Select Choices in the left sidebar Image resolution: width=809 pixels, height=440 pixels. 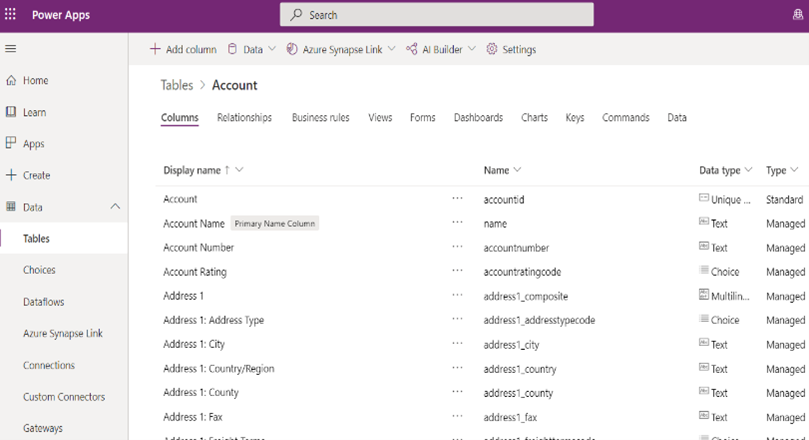pyautogui.click(x=40, y=270)
